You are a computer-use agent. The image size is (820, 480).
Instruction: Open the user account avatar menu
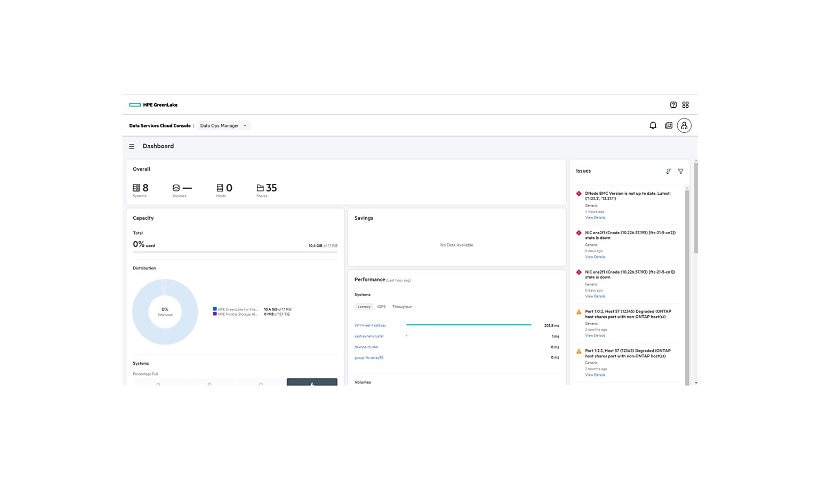tap(684, 125)
